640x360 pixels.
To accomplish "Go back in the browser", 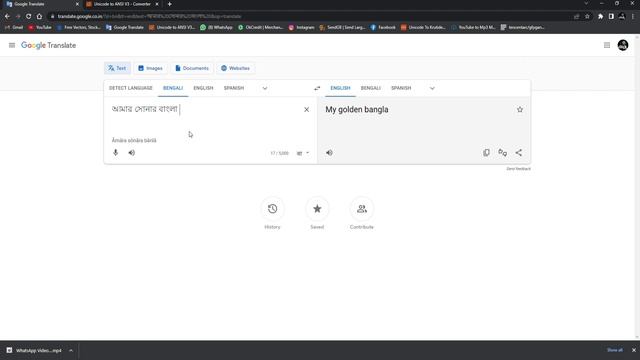I will pyautogui.click(x=7, y=16).
